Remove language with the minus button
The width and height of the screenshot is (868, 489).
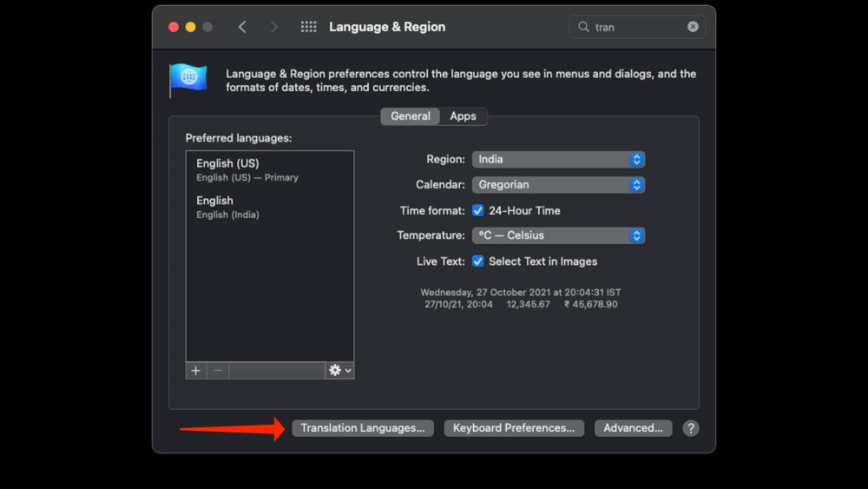(x=218, y=371)
